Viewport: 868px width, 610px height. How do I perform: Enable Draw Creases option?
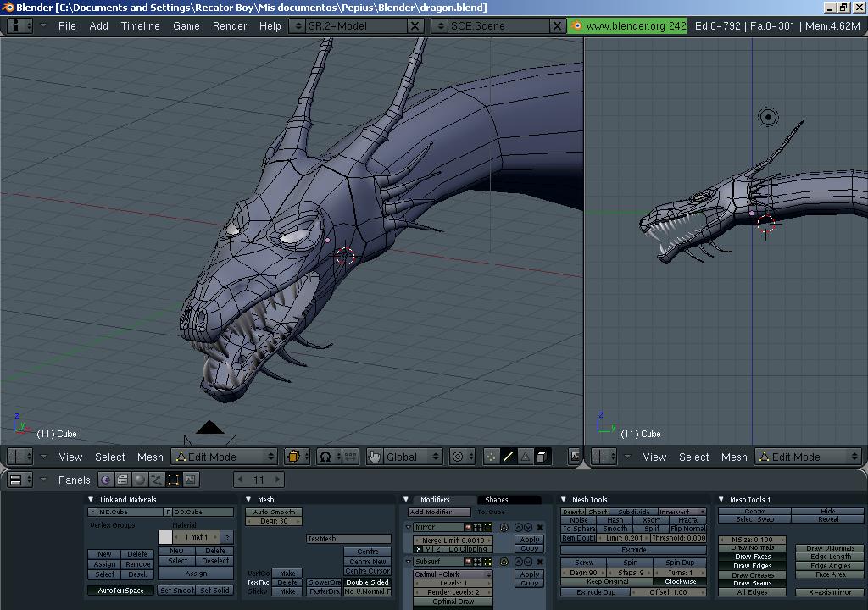752,575
